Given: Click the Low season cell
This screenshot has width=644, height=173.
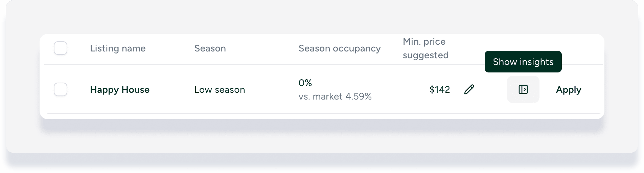Looking at the screenshot, I should coord(220,90).
